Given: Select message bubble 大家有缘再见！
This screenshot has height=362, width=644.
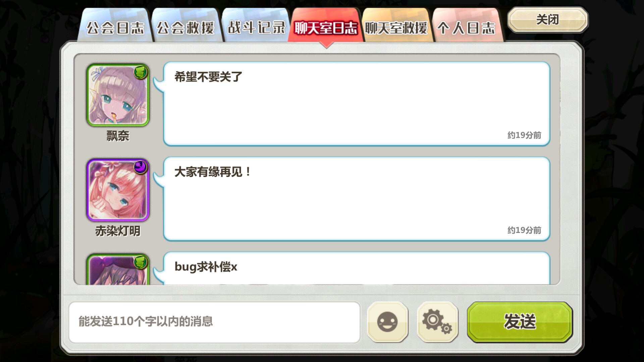Looking at the screenshot, I should pos(357,199).
